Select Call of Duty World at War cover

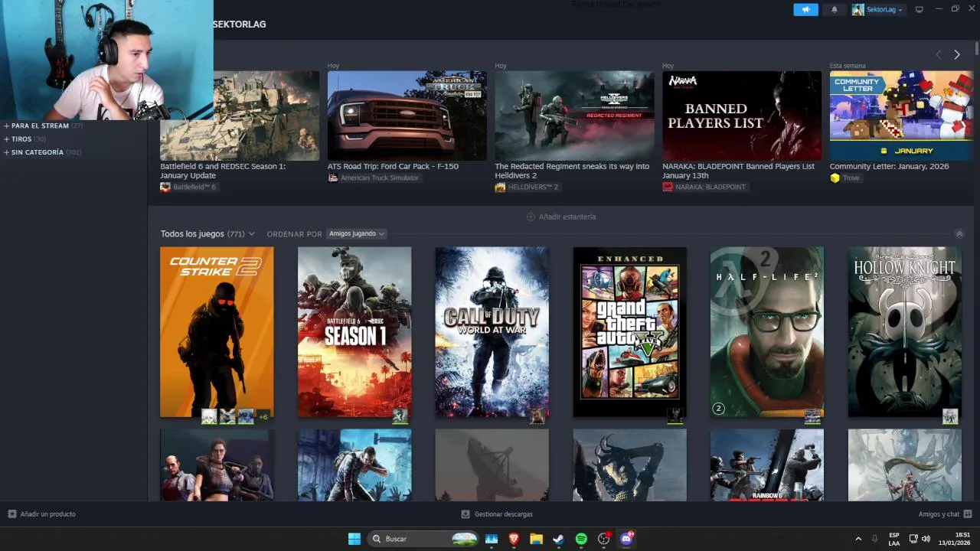[x=492, y=332]
